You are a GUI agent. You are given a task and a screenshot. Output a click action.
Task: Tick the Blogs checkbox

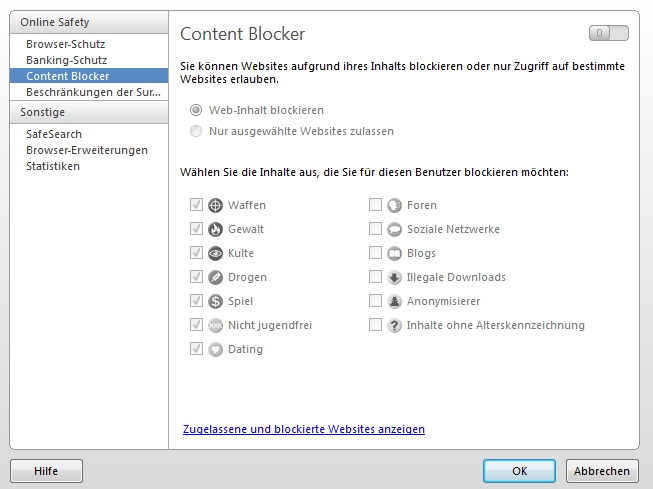pyautogui.click(x=375, y=252)
